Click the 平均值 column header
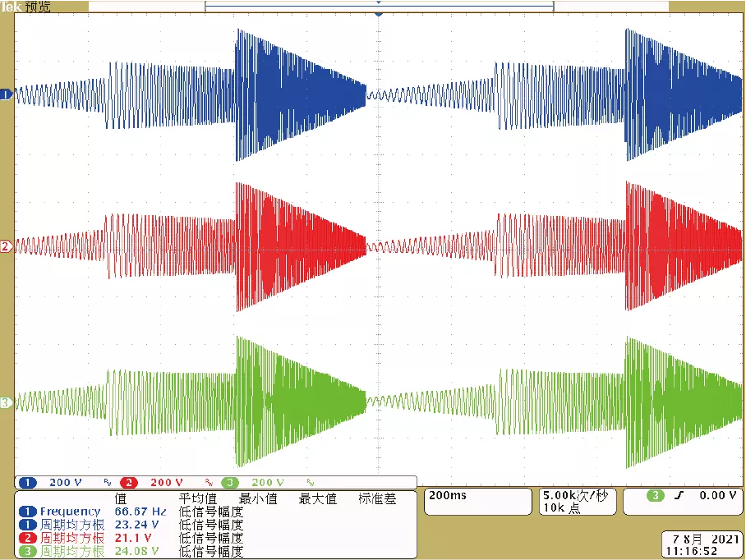The width and height of the screenshot is (746, 560). click(x=198, y=498)
